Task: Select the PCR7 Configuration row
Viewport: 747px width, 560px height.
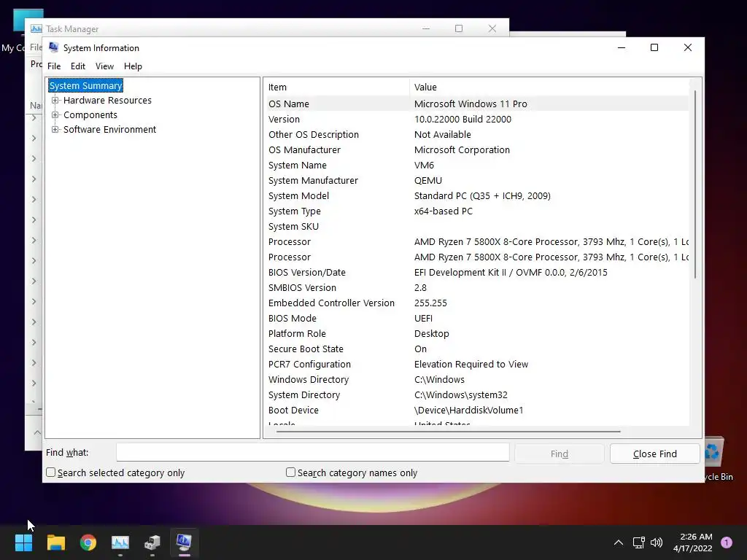Action: [x=477, y=365]
